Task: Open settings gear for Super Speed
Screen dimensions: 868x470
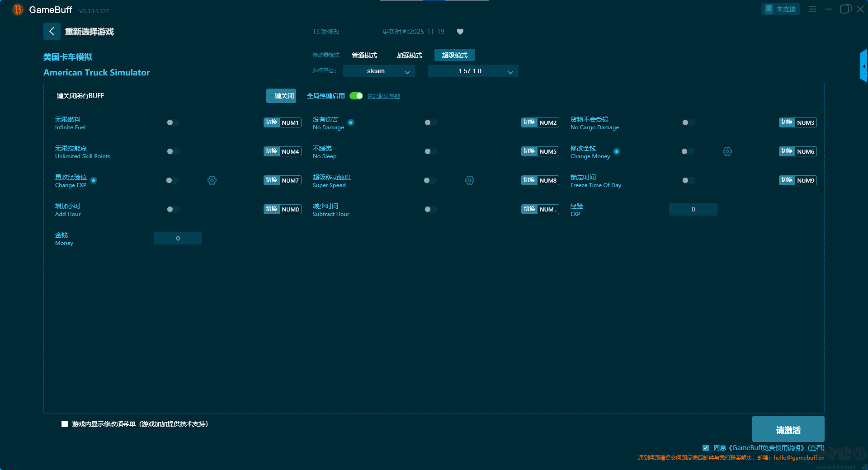Action: 470,180
